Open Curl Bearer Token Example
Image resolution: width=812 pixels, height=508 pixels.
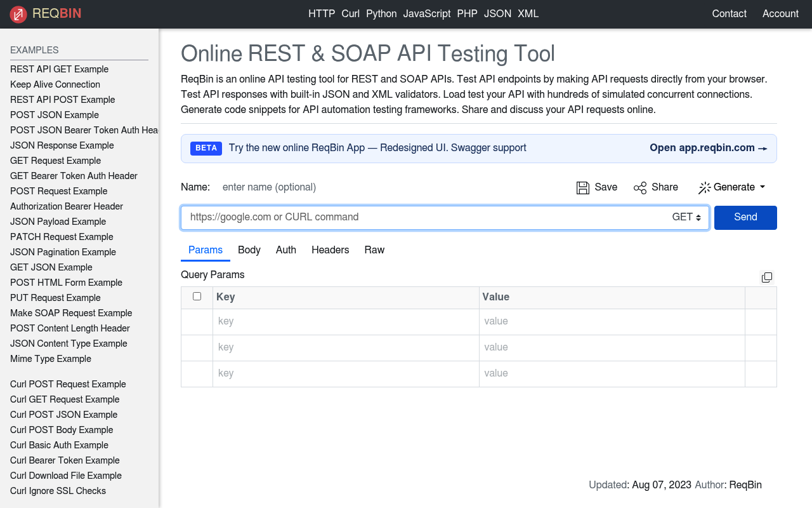(65, 460)
